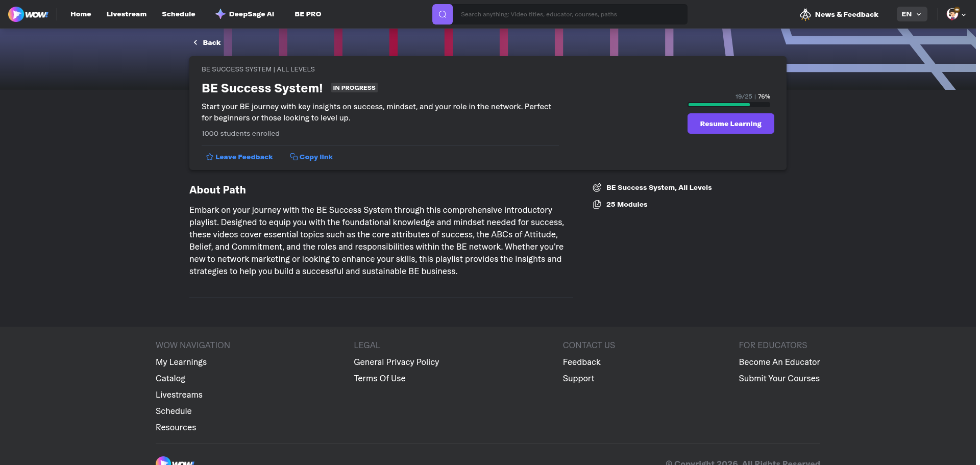Click the 19/25 | 76% progress text
Image resolution: width=980 pixels, height=465 pixels.
coord(753,96)
